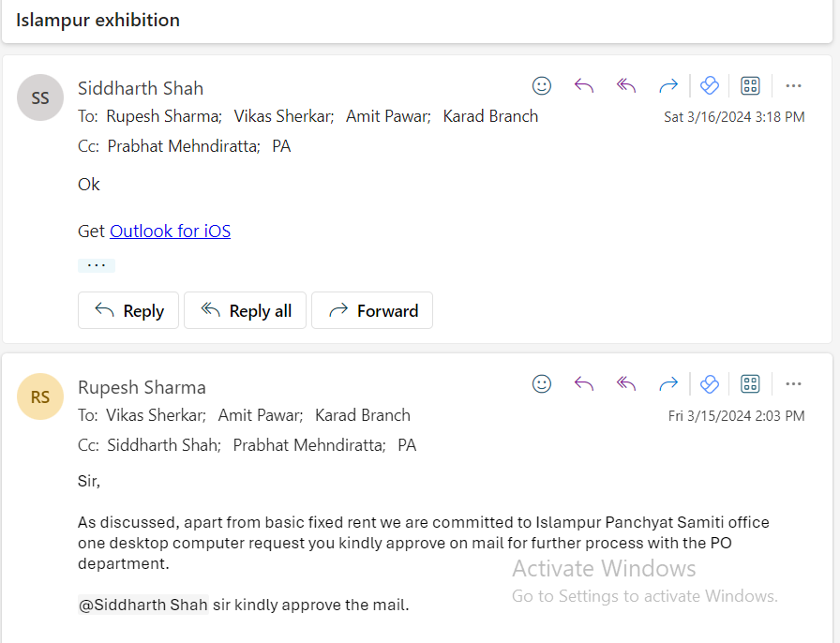The height and width of the screenshot is (643, 840).
Task: React with emoji to Siddharth Shah's email
Action: pyautogui.click(x=542, y=85)
